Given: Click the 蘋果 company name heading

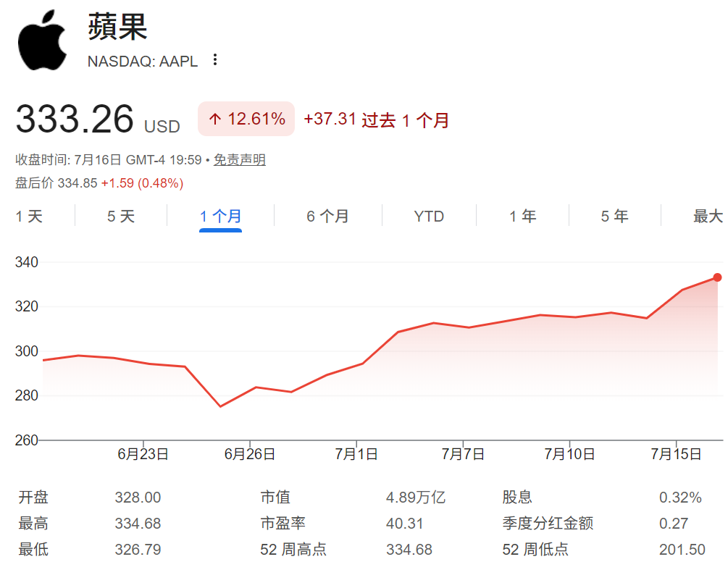Looking at the screenshot, I should [117, 27].
